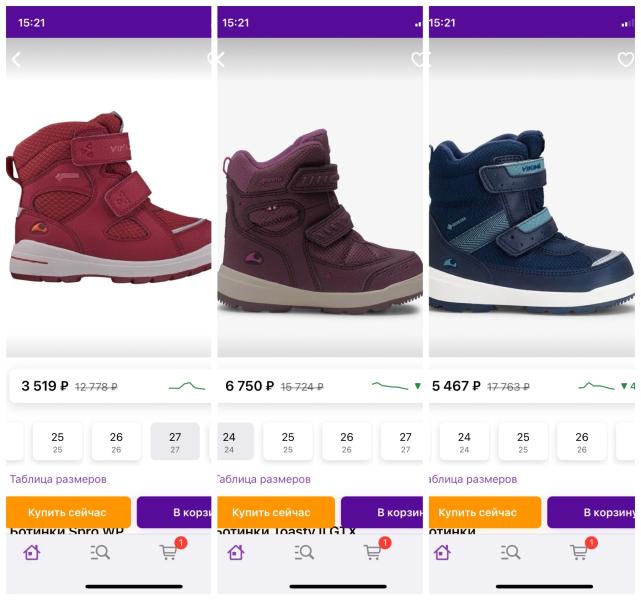Tap back arrow on red boot screen
The width and height of the screenshot is (641, 600).
[16, 60]
